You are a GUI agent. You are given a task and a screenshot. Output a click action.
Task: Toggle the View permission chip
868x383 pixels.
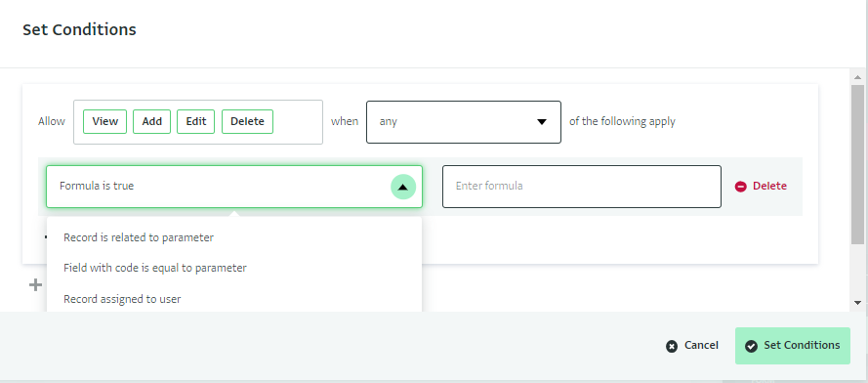click(105, 121)
